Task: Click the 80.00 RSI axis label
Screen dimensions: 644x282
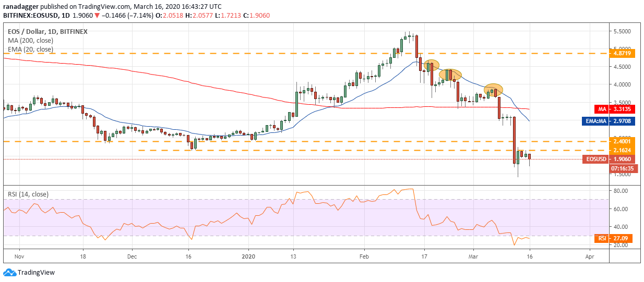Action: 622,191
